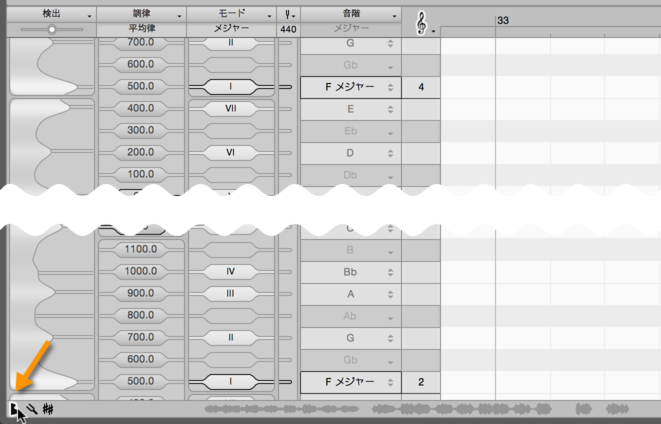Image resolution: width=661 pixels, height=424 pixels.
Task: Click the grid tool icon in bottom toolbar
Action: 49,408
